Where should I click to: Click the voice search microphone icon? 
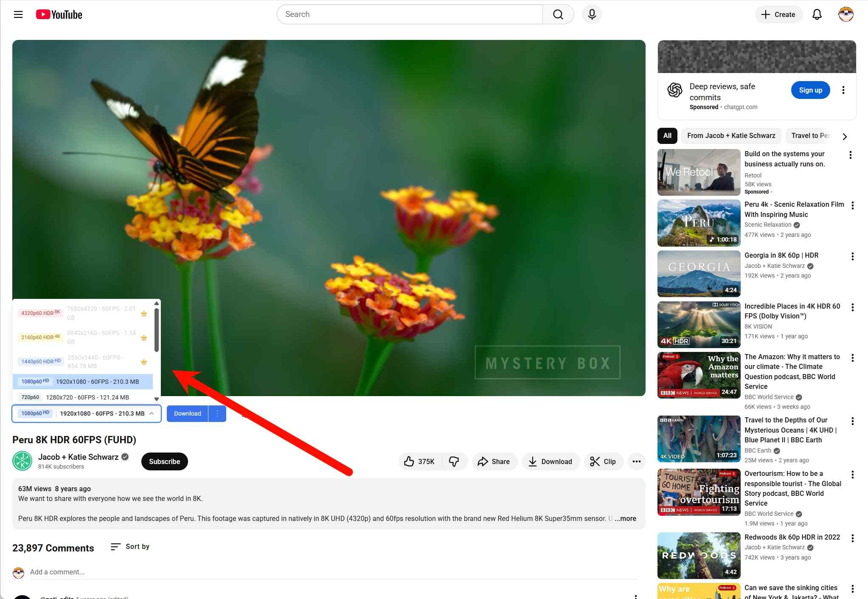point(592,14)
